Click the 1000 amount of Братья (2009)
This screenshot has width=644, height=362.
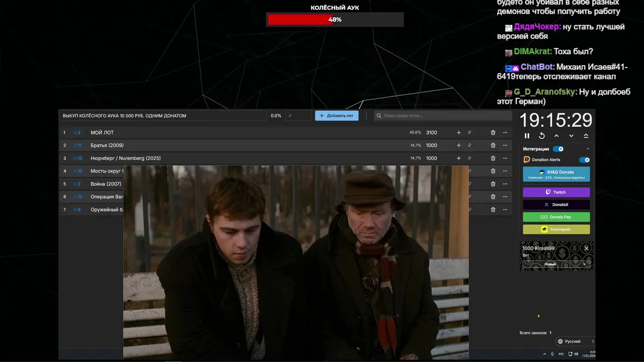(x=432, y=145)
